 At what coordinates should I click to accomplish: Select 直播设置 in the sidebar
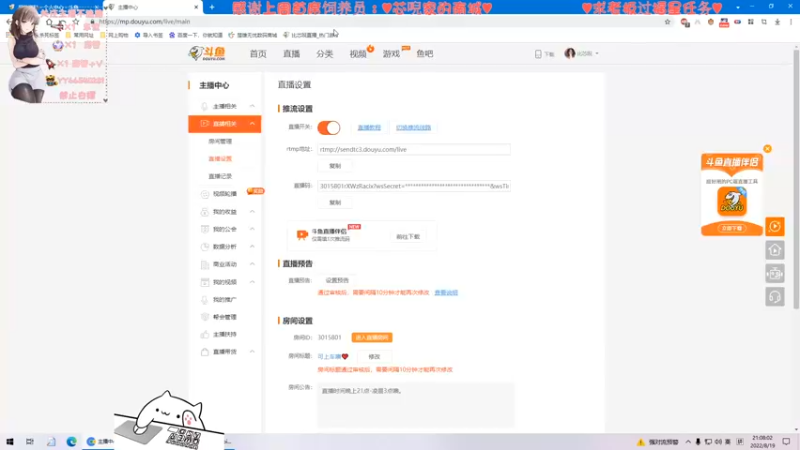click(x=220, y=159)
